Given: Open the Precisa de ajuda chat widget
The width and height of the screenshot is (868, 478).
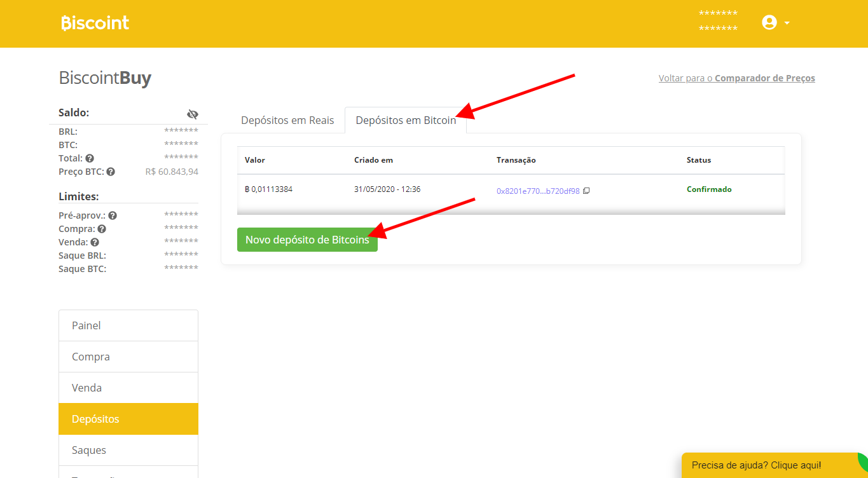Looking at the screenshot, I should [775, 465].
